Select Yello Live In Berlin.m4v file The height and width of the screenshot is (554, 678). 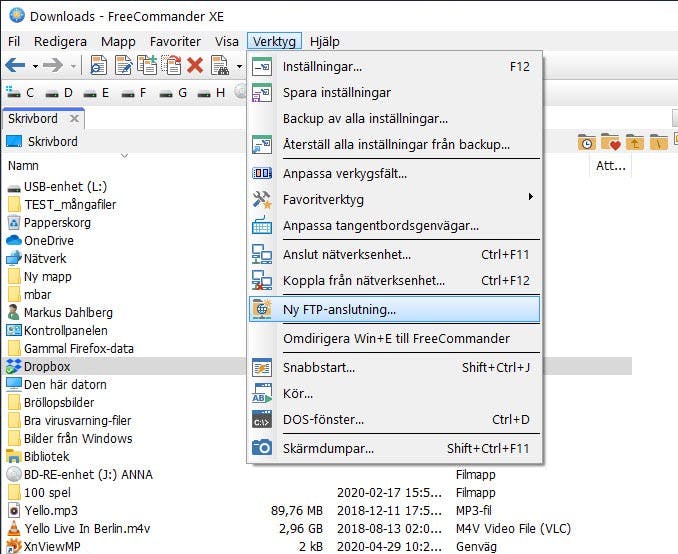click(78, 528)
